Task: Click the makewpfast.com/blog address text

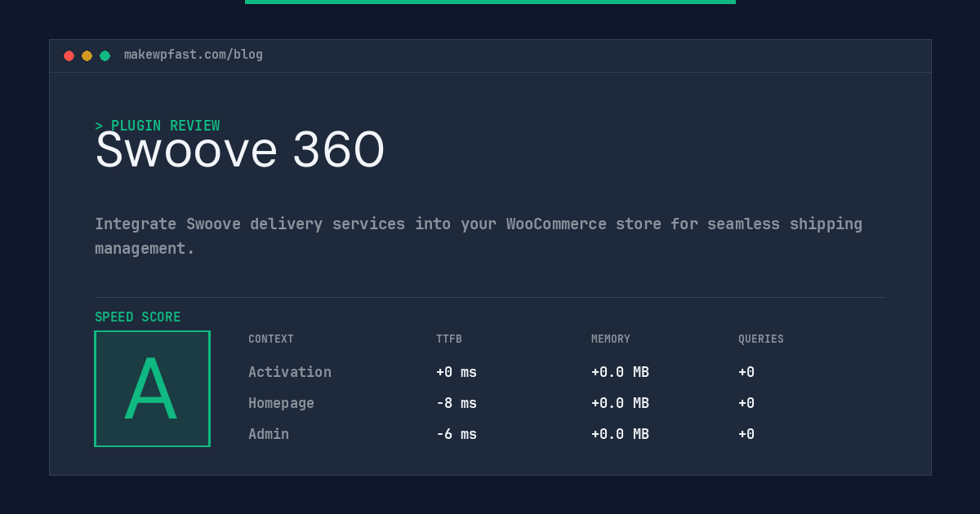Action: (x=194, y=55)
